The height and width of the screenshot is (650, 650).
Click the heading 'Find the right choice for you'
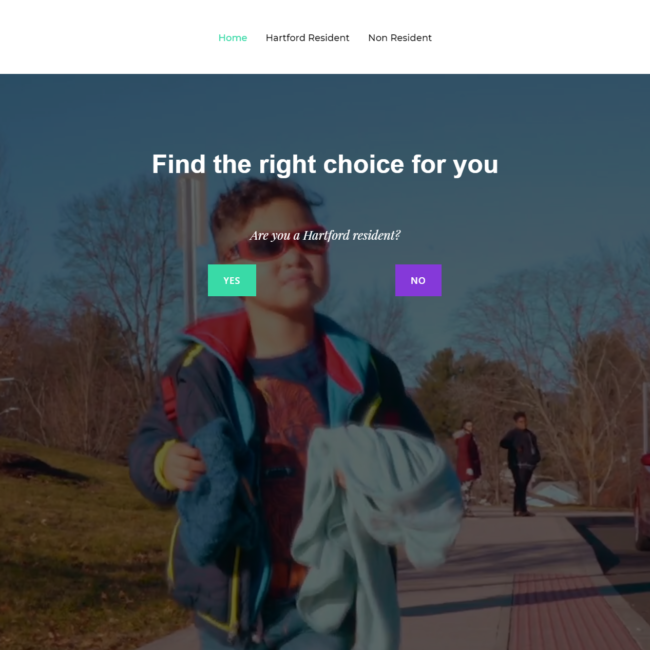coord(325,165)
